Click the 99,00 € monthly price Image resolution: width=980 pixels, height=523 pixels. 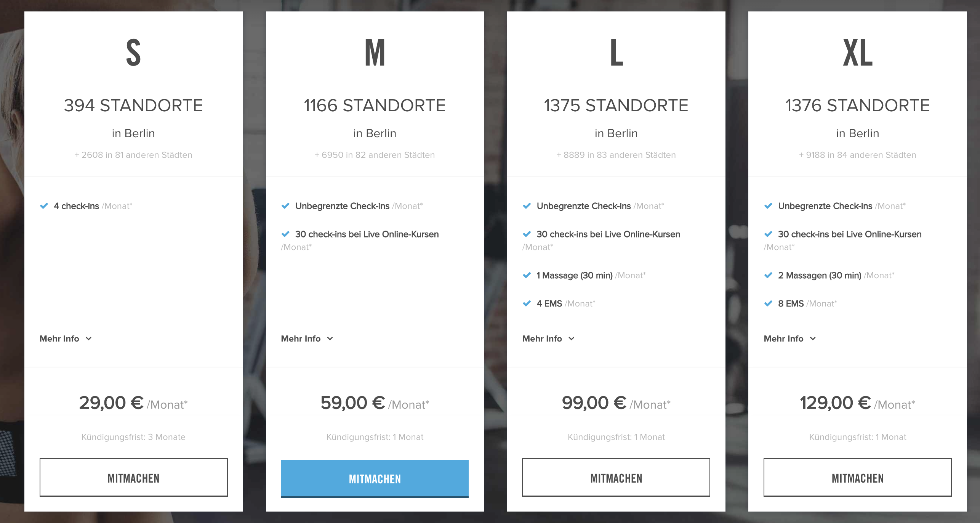coord(594,403)
